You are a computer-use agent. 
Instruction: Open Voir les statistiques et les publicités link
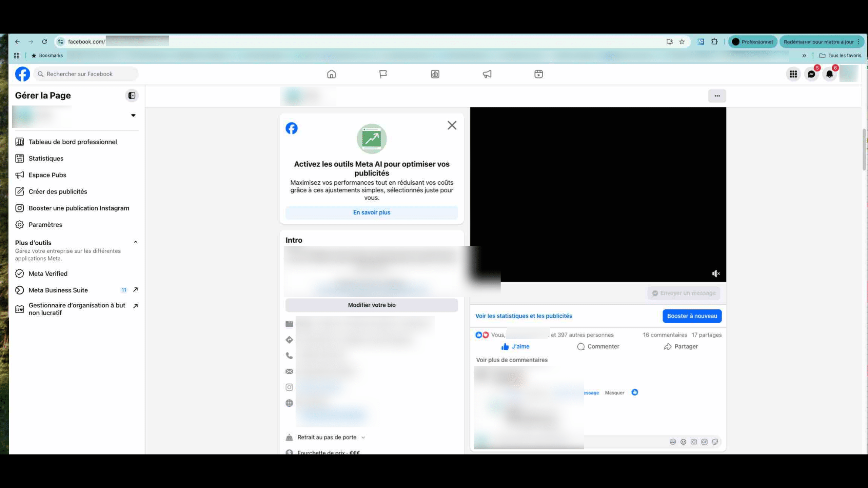[x=524, y=316]
